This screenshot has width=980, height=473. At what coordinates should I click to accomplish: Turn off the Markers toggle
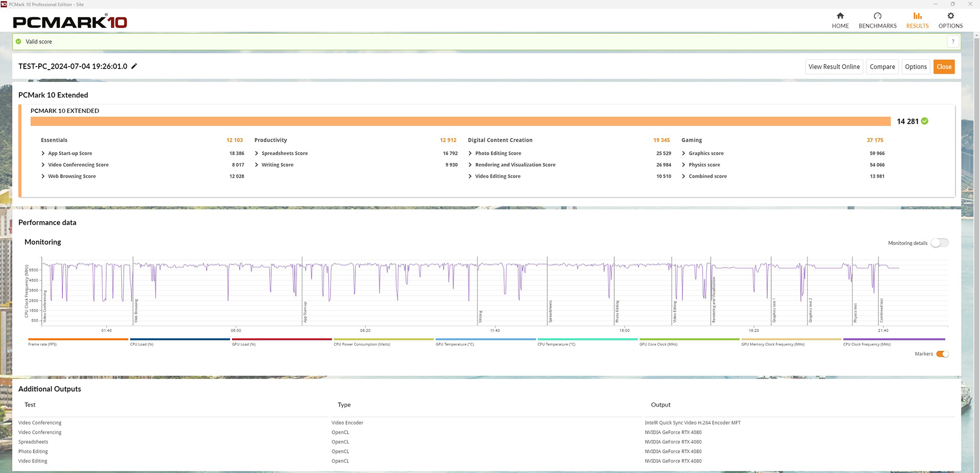942,354
